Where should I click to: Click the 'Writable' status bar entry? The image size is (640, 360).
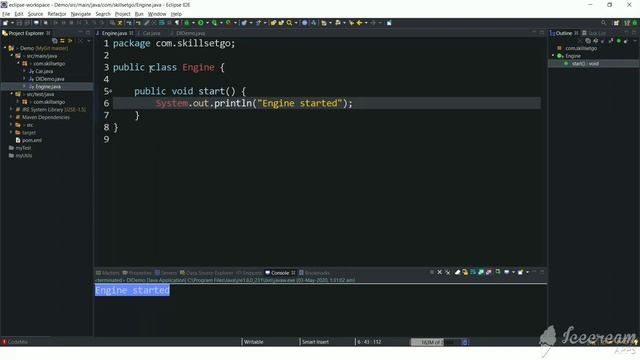[x=253, y=342]
